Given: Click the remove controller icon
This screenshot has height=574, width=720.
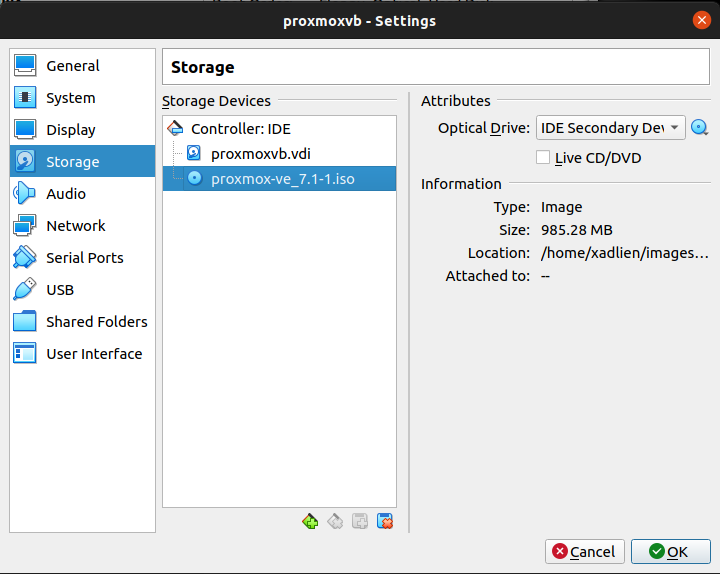Looking at the screenshot, I should pyautogui.click(x=335, y=521).
